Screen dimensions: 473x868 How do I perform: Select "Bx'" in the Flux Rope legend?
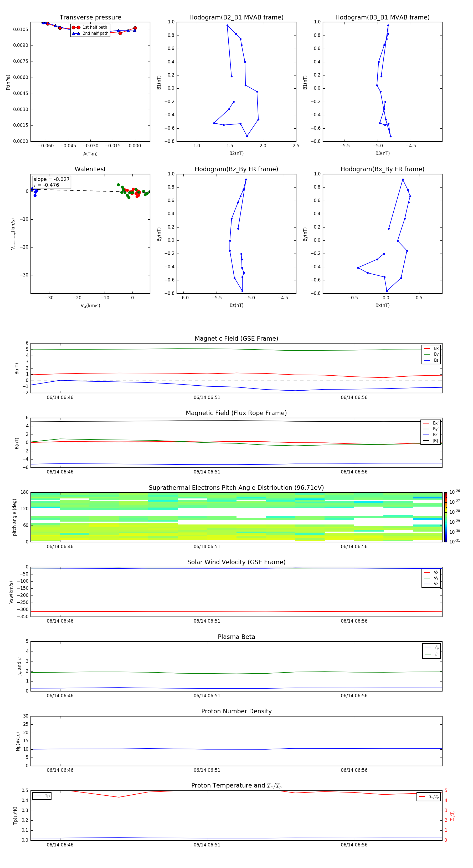coord(431,423)
